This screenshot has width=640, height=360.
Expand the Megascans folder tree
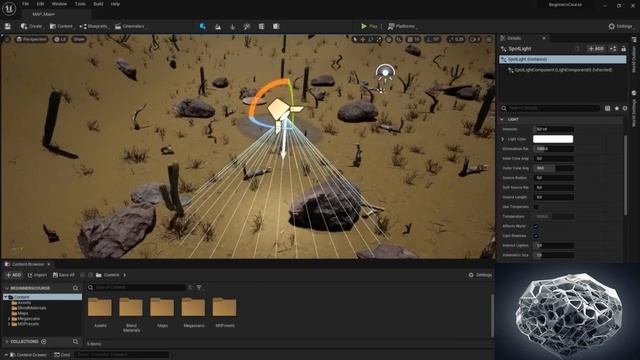[9, 319]
